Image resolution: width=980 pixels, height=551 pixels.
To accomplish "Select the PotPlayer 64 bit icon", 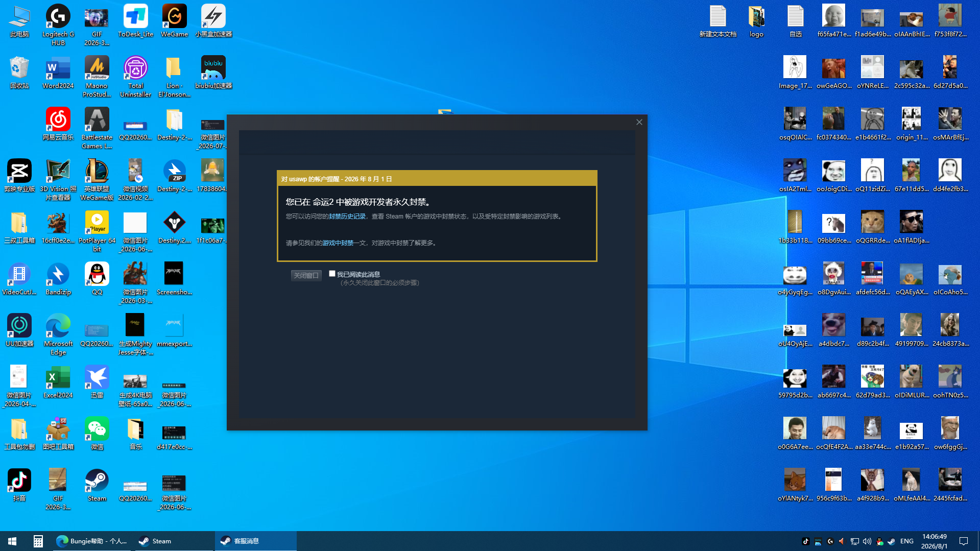I will point(97,232).
